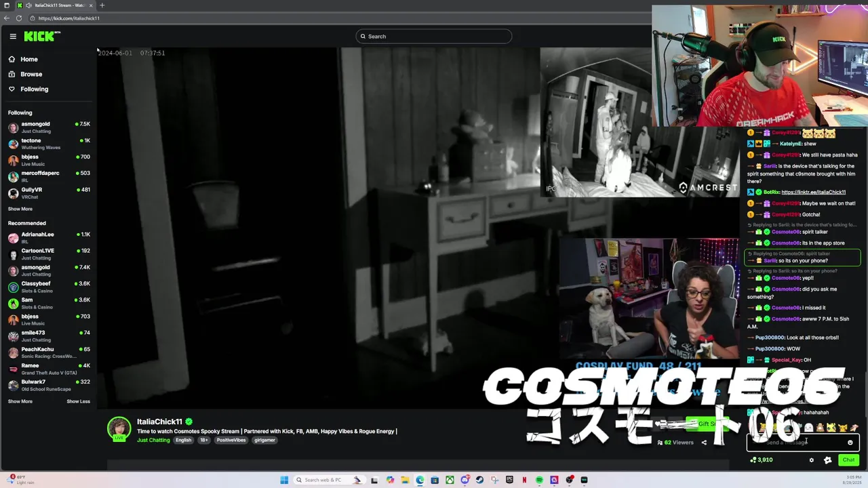The height and width of the screenshot is (488, 868).
Task: Open AdrianahLee recommended channel
Action: 49,237
